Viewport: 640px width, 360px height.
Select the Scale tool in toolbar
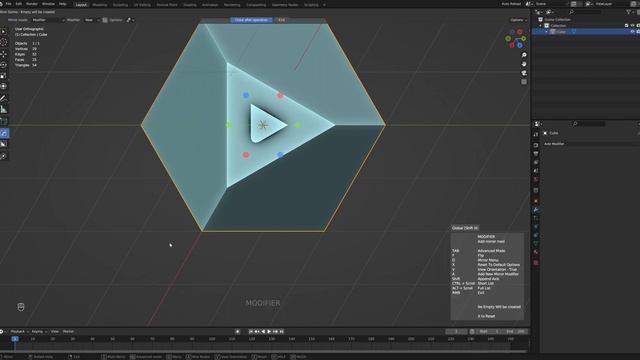[4, 76]
